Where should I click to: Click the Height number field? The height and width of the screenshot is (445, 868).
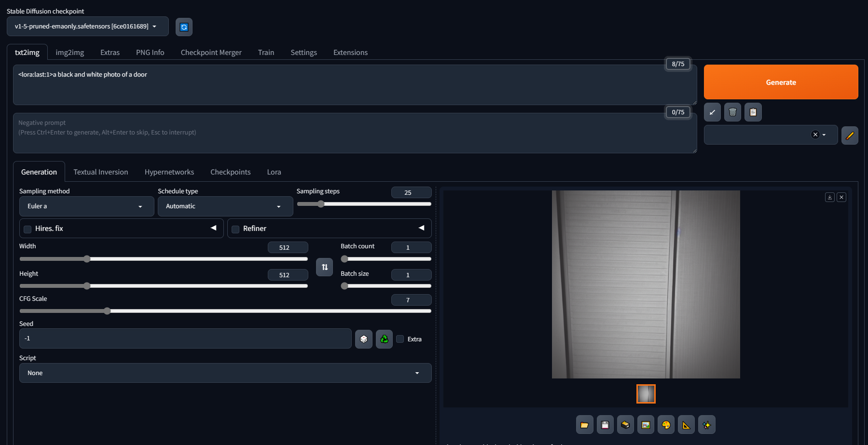[x=288, y=275]
